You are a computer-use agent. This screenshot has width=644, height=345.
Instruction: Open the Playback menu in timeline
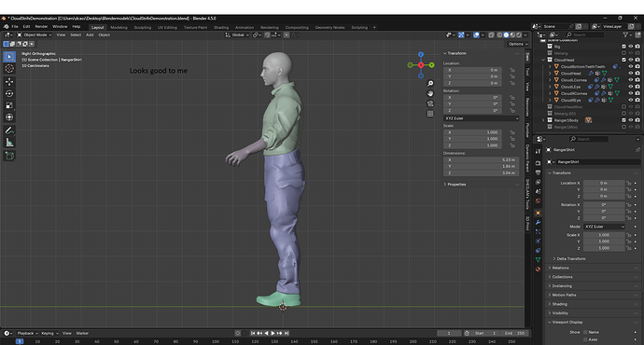point(27,333)
